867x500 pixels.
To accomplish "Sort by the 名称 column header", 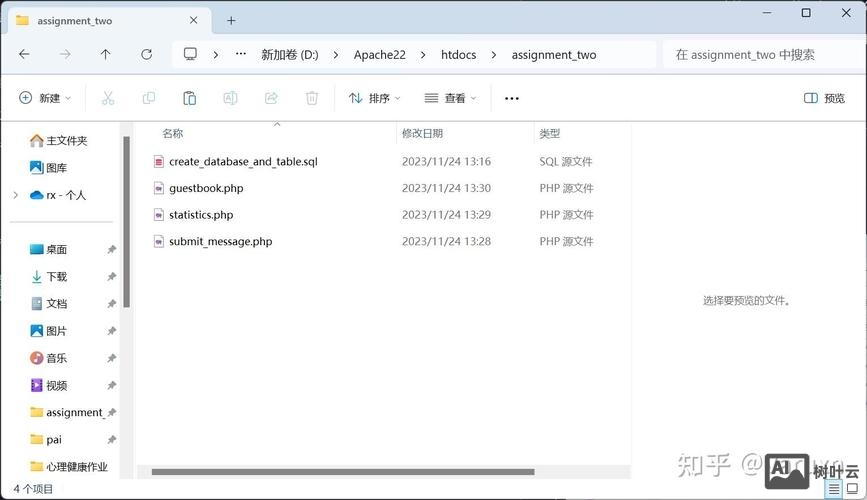I will point(173,133).
